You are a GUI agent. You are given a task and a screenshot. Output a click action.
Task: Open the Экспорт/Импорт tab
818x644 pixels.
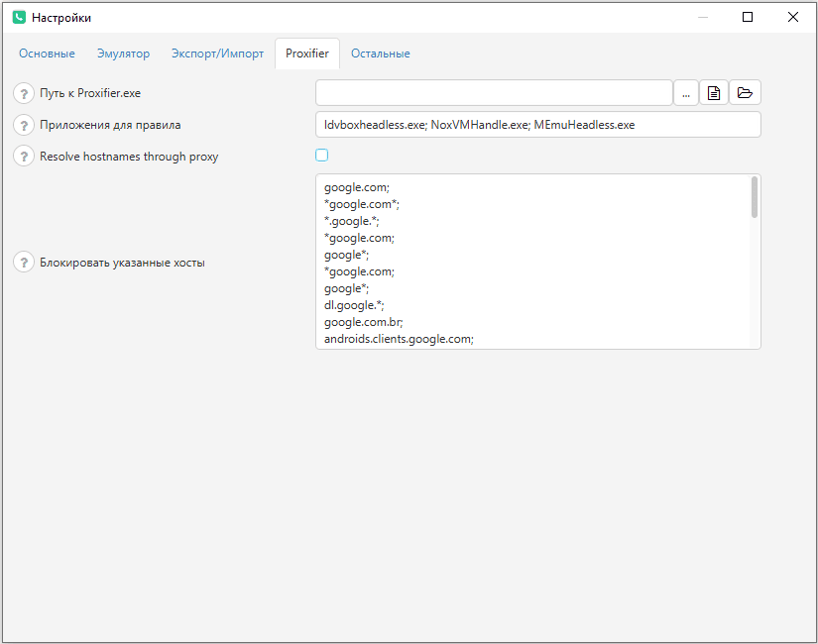coord(217,54)
